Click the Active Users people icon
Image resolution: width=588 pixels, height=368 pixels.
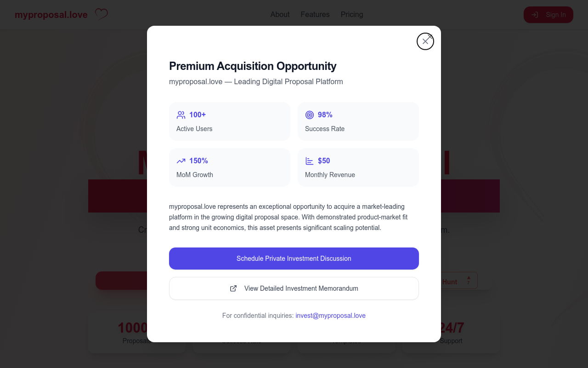tap(181, 115)
